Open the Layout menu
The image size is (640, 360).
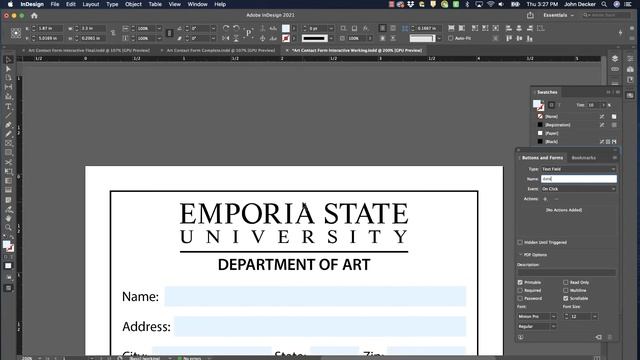pyautogui.click(x=91, y=4)
